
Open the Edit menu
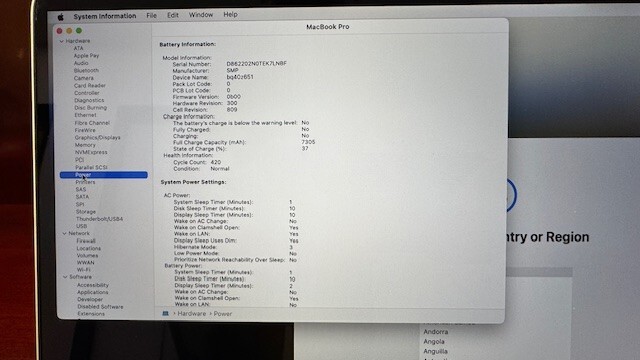click(173, 15)
